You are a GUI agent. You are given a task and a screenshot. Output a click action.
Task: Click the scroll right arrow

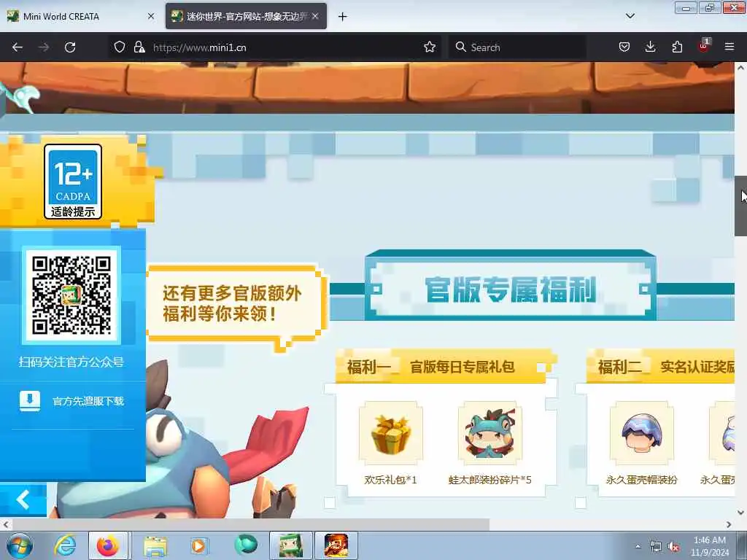click(729, 524)
